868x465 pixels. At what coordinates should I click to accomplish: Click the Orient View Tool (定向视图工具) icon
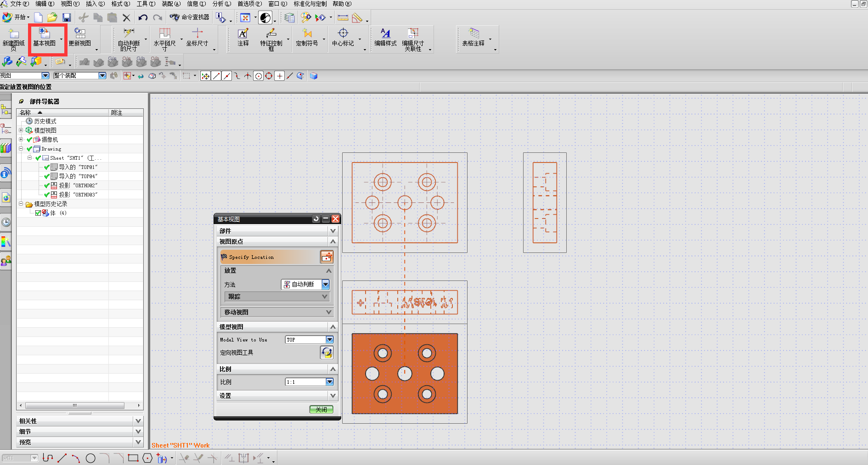tap(327, 353)
